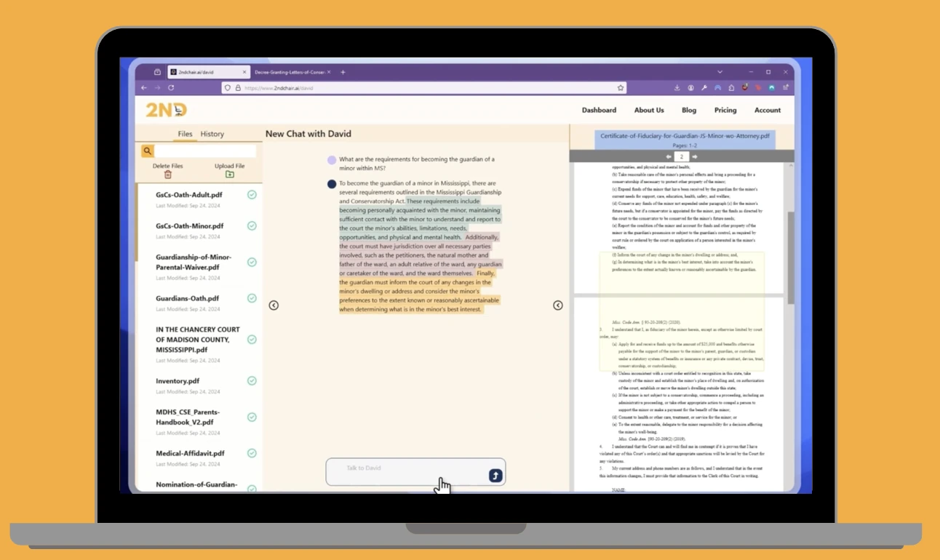Switch to the Files tab
The image size is (940, 560).
pos(185,134)
